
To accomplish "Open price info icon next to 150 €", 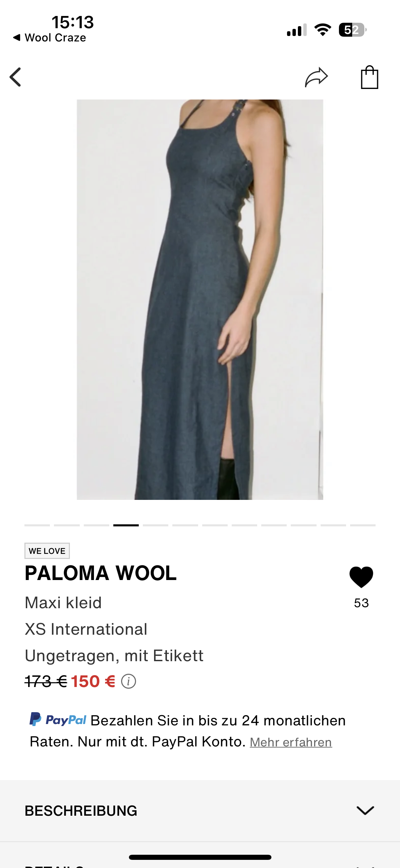I will coord(129,681).
